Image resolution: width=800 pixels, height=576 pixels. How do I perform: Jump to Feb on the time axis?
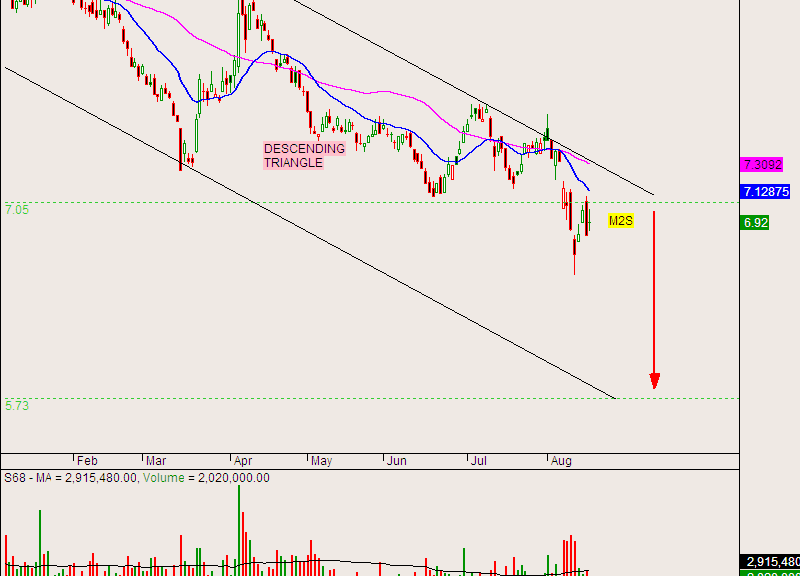tap(87, 461)
